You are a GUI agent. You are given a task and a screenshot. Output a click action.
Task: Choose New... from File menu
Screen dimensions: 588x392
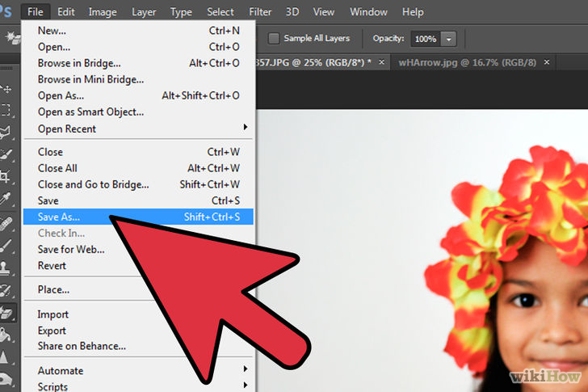(x=138, y=31)
